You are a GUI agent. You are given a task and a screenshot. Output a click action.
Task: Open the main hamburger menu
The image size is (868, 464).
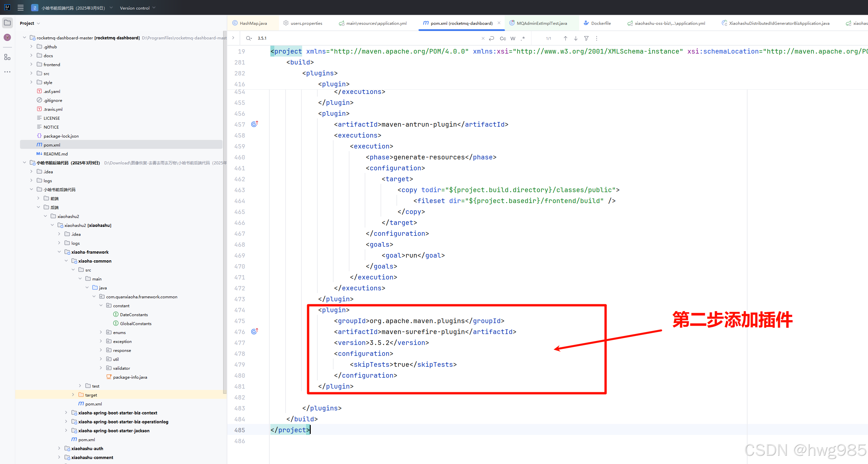tap(21, 7)
